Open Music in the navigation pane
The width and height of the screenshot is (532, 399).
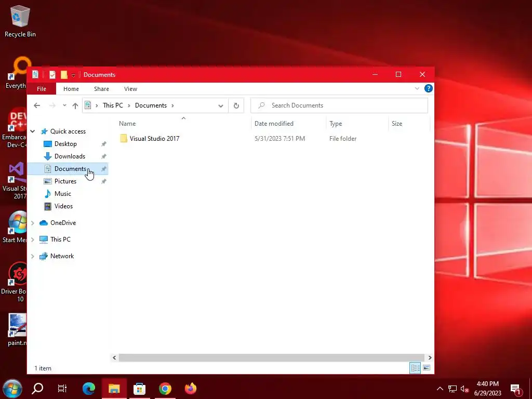coord(62,194)
